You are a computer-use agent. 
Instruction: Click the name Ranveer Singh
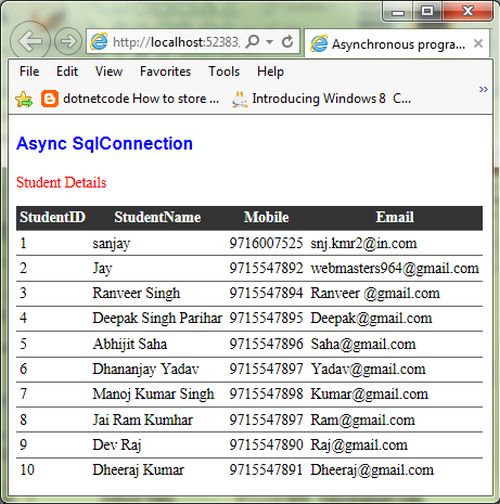click(x=136, y=293)
